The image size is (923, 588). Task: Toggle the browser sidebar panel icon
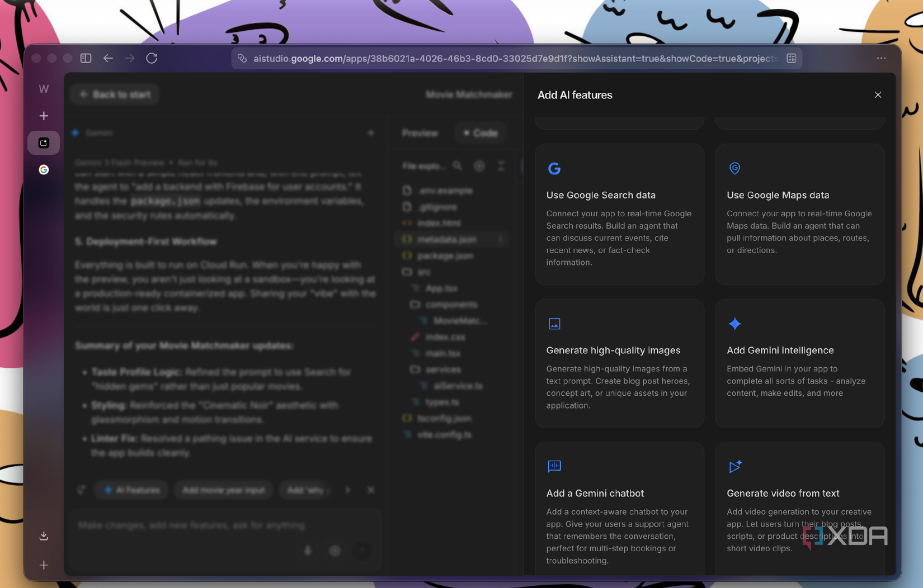(x=86, y=58)
